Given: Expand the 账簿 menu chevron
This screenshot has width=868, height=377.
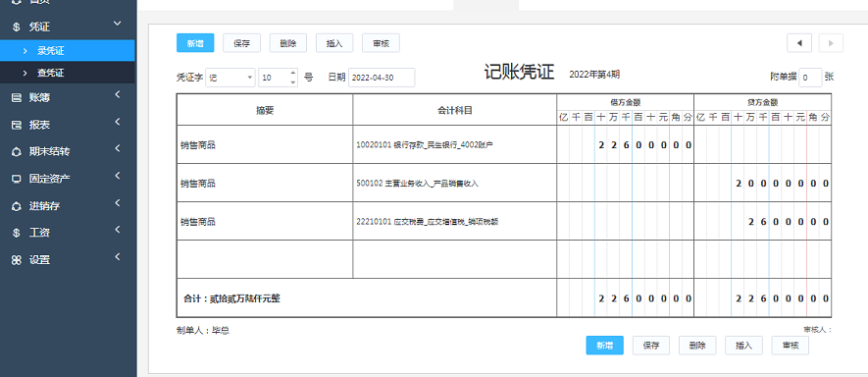Looking at the screenshot, I should click(x=118, y=95).
